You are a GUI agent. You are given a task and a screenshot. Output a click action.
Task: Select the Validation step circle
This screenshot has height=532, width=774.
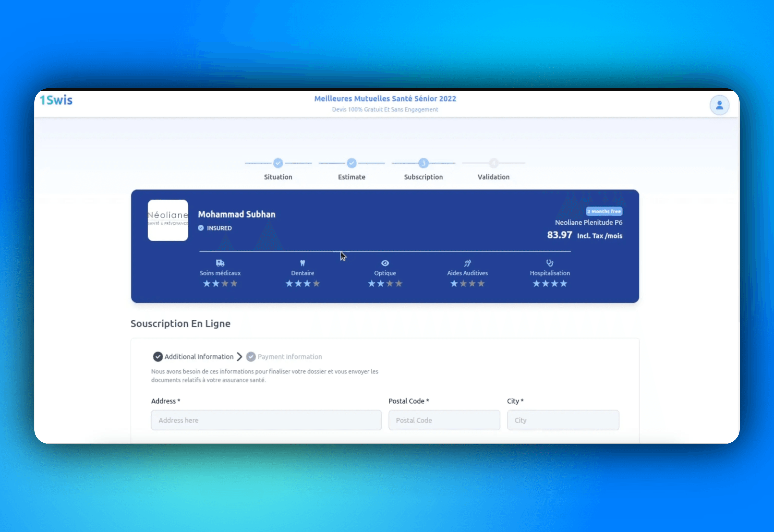[x=494, y=163]
